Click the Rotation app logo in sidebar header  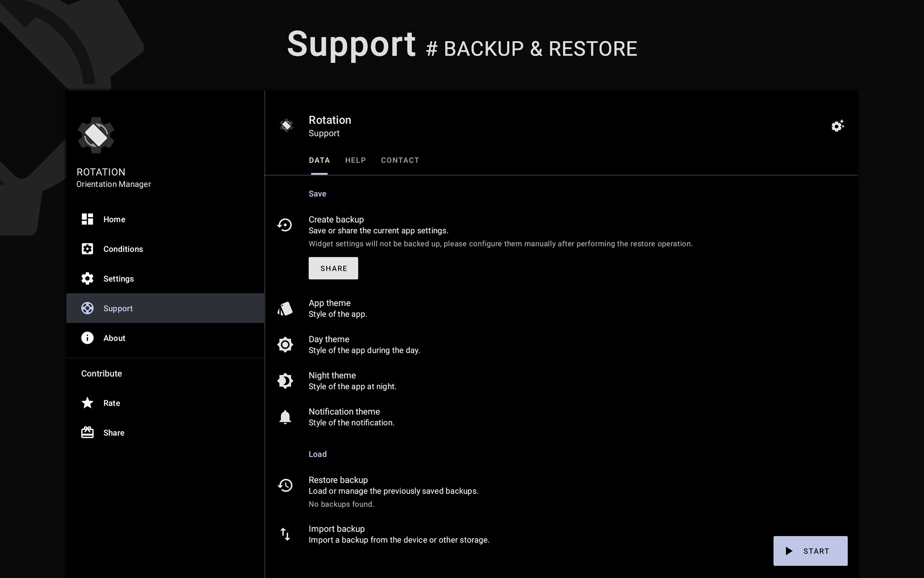click(x=96, y=135)
